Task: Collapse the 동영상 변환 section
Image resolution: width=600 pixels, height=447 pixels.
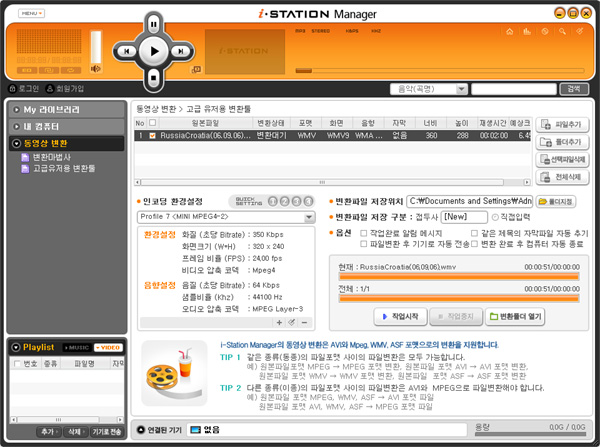Action: point(67,143)
